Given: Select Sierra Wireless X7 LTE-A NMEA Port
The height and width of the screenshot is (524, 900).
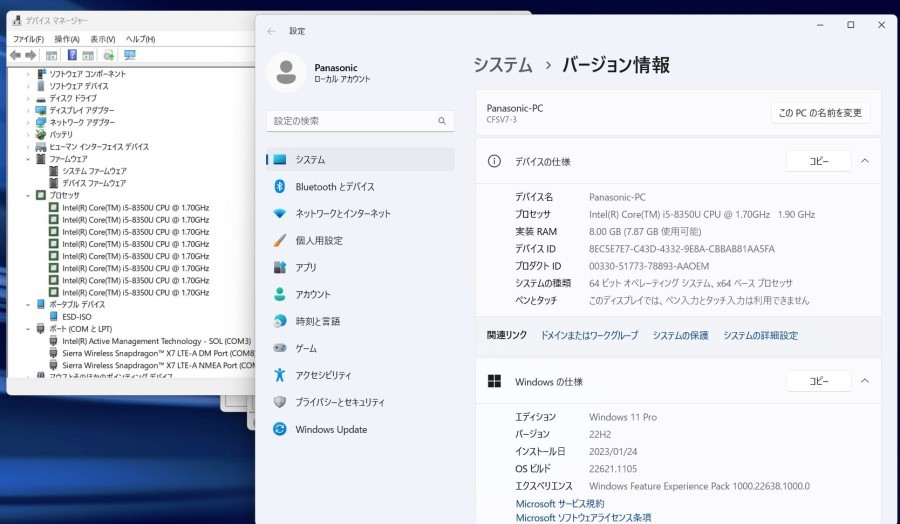Looking at the screenshot, I should tap(158, 365).
